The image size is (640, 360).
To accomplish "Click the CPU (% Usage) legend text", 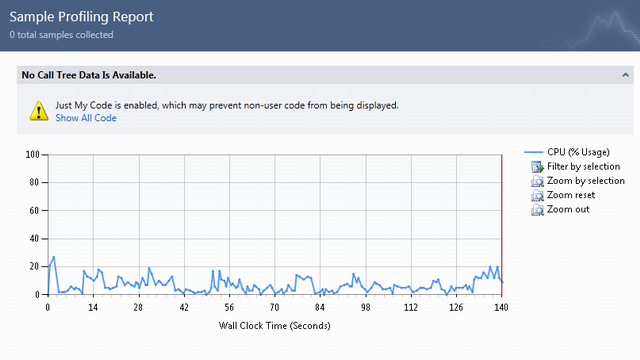I will click(x=578, y=152).
